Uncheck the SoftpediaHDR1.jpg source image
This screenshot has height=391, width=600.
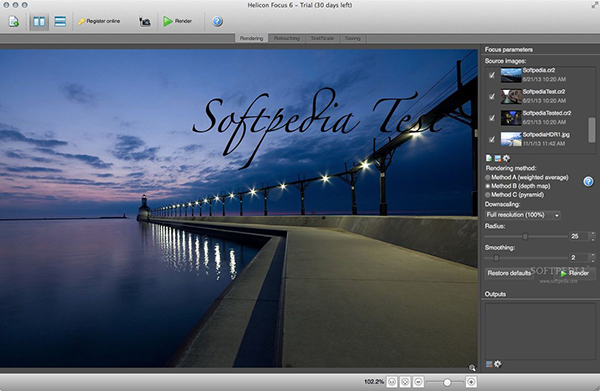(492, 140)
